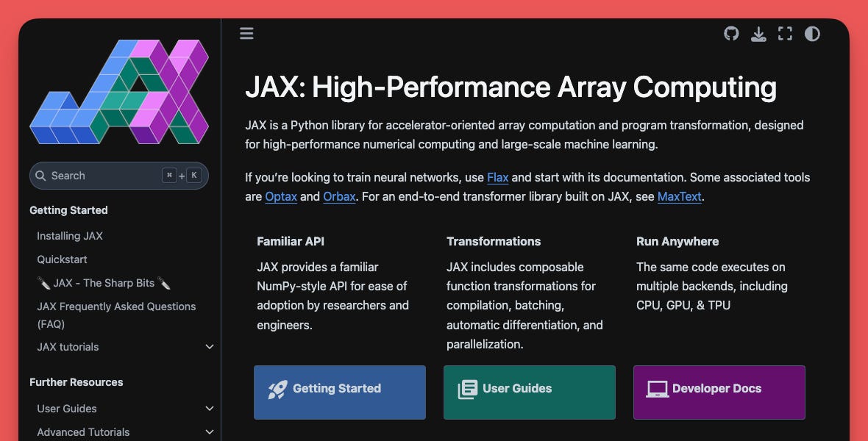
Task: Expand User Guides in the sidebar
Action: 210,408
